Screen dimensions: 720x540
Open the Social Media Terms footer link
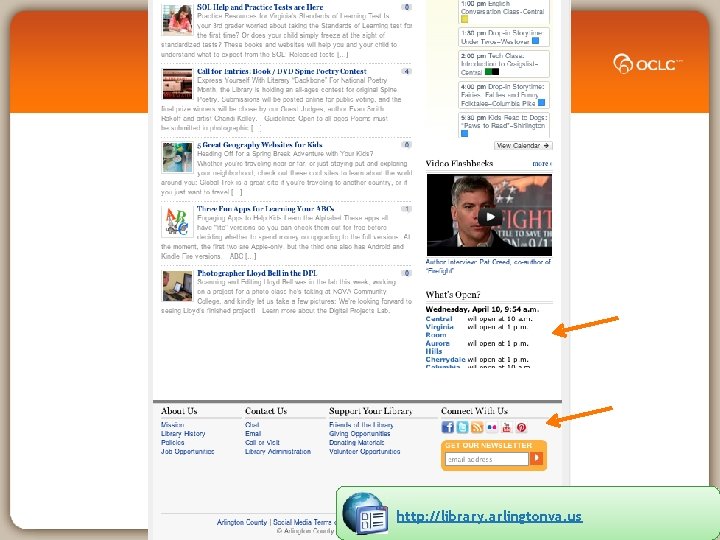(x=304, y=523)
